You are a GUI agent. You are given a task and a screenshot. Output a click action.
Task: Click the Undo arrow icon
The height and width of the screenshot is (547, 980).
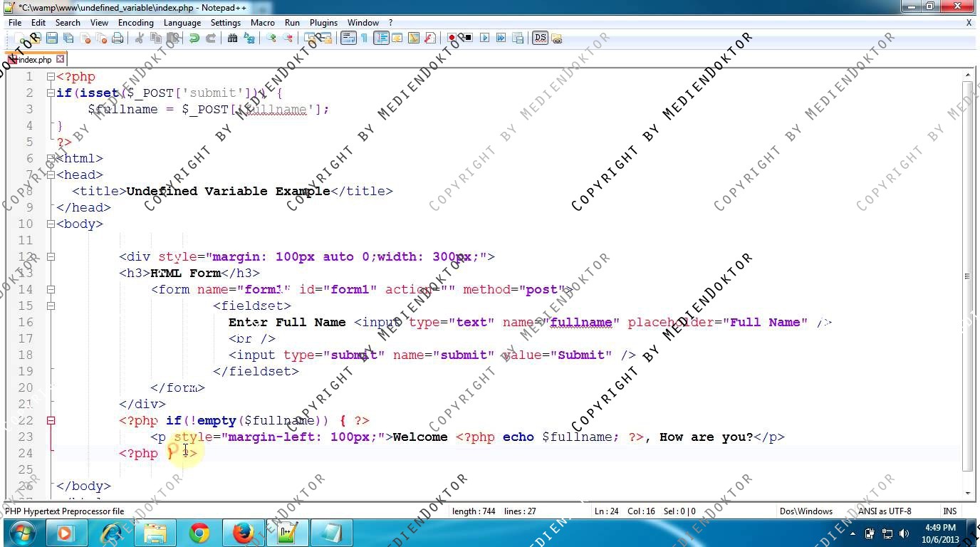[194, 38]
